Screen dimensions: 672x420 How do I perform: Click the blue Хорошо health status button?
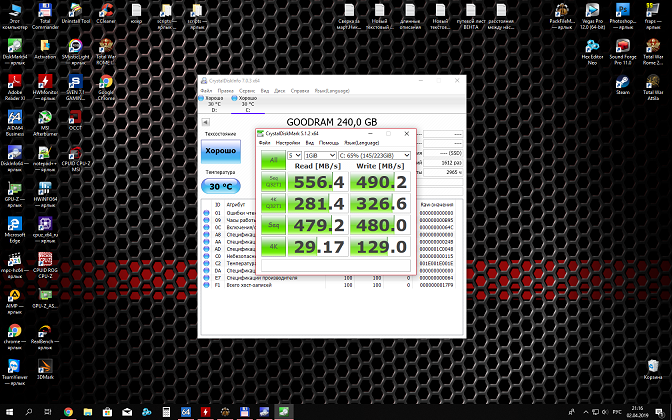point(221,151)
